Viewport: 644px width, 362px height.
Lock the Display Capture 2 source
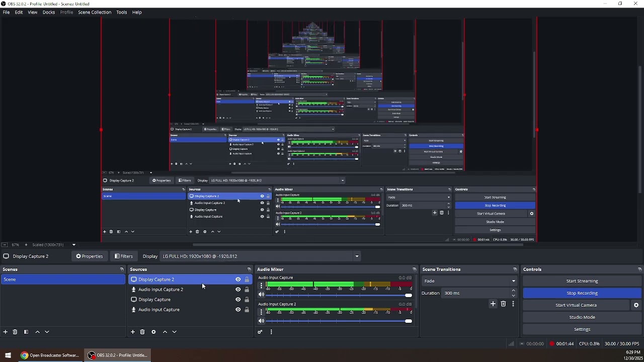click(247, 280)
